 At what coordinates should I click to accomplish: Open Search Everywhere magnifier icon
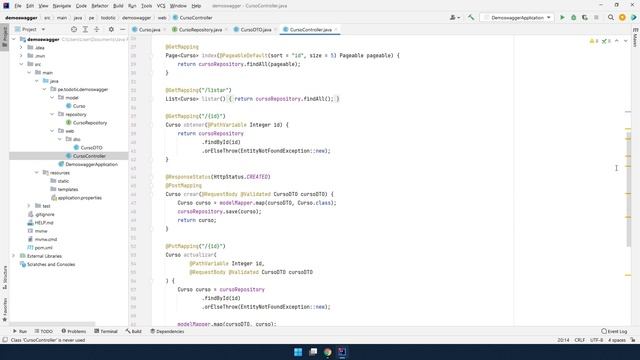tap(611, 18)
